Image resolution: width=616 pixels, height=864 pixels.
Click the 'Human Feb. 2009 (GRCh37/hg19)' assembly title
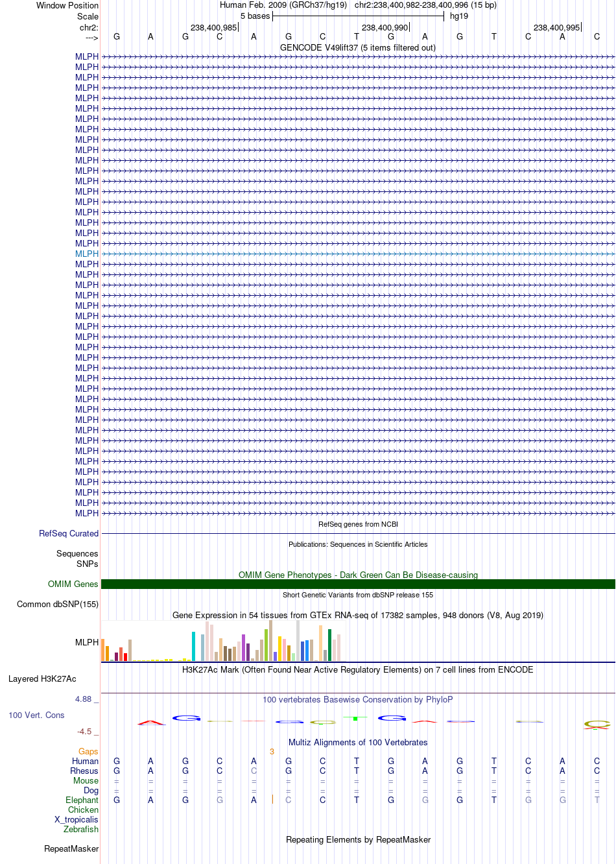click(283, 5)
